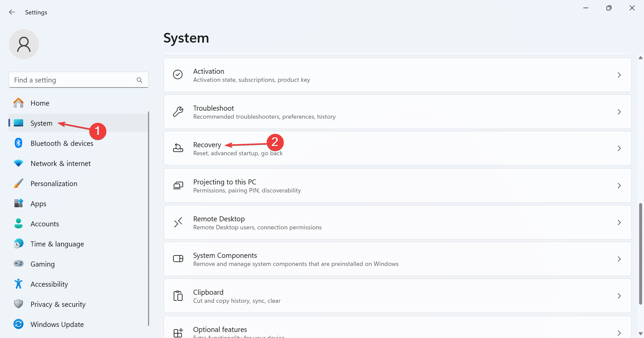
Task: Click the Troubleshoot wrench icon
Action: coord(178,112)
